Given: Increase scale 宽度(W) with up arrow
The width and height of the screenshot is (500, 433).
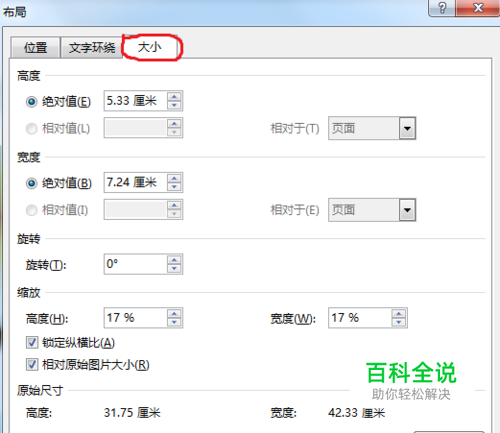Looking at the screenshot, I should point(399,314).
